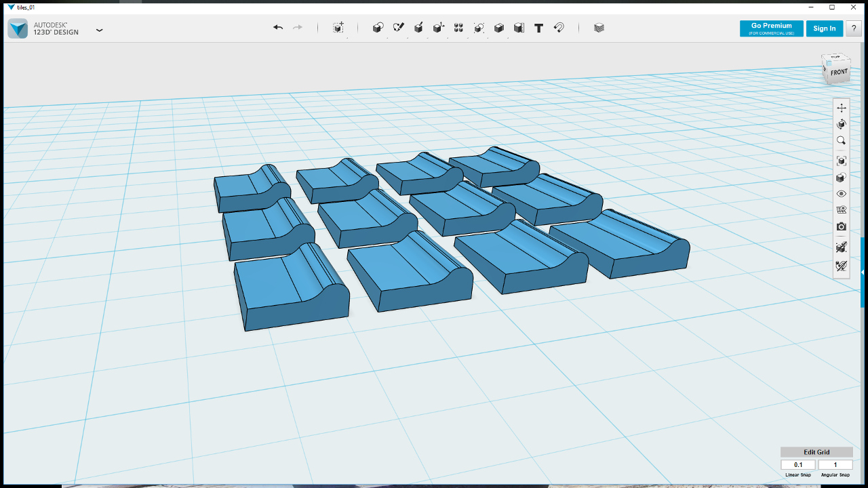
Task: Toggle the Snap magnet tool
Action: (x=559, y=28)
